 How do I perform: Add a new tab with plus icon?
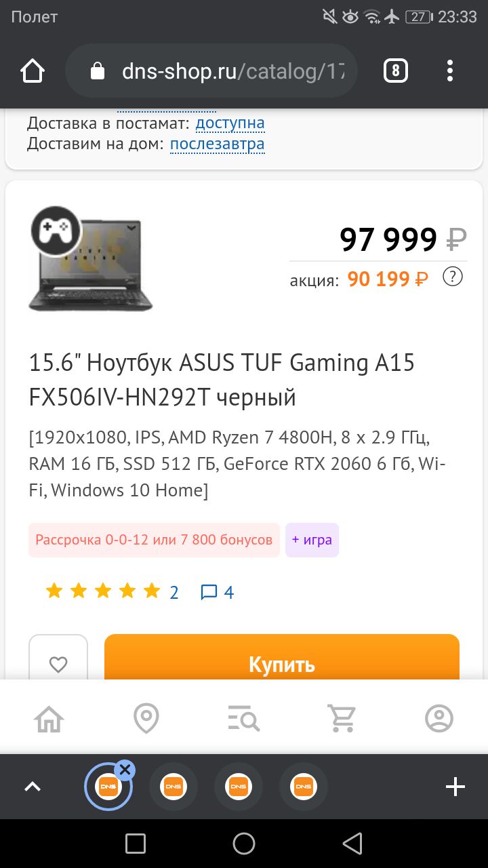455,787
